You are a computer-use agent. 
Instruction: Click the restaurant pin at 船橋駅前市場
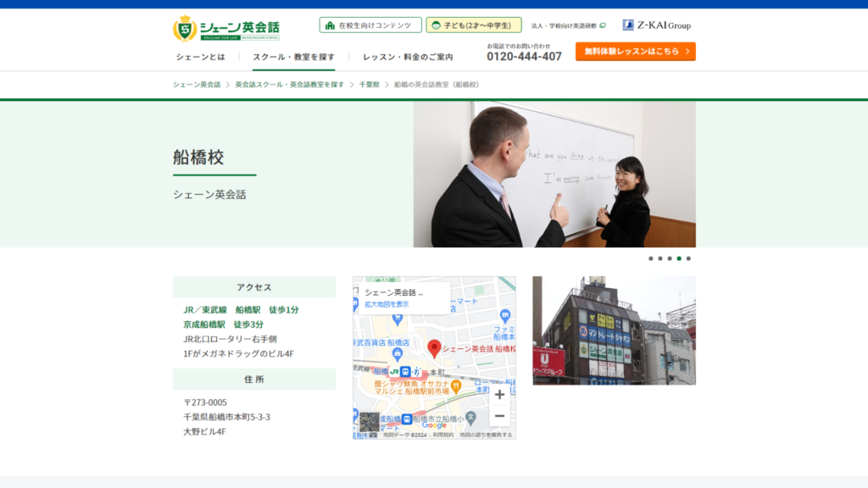pos(456,386)
